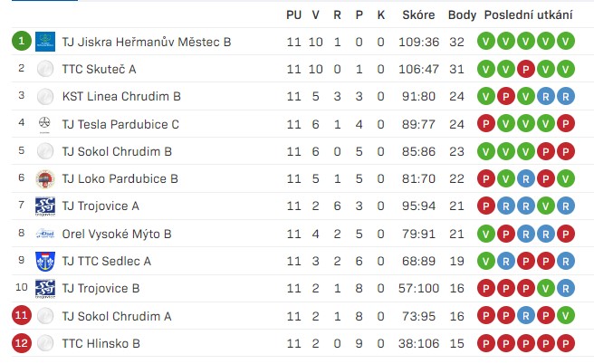Click blue R badge in TJ Loko Pardubice B row
Viewport: 594px width, 364px height.
click(x=525, y=178)
